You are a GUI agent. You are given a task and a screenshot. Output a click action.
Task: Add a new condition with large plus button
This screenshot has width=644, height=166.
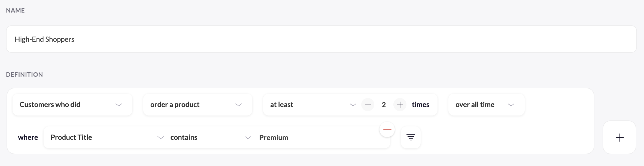(619, 137)
